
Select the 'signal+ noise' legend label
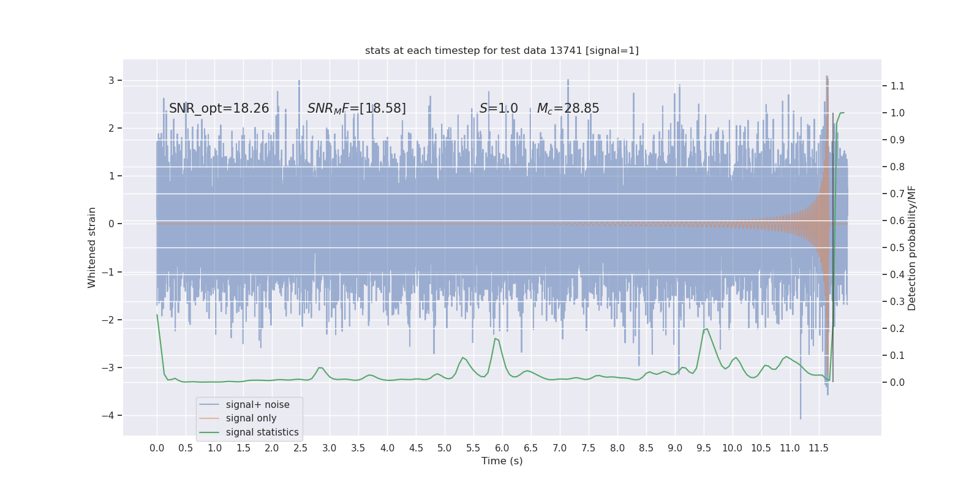pyautogui.click(x=257, y=405)
